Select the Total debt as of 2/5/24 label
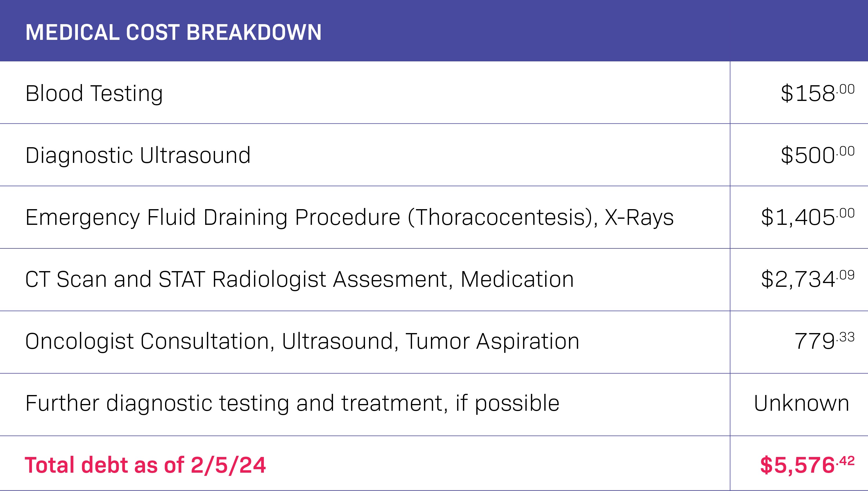This screenshot has height=491, width=868. (145, 465)
